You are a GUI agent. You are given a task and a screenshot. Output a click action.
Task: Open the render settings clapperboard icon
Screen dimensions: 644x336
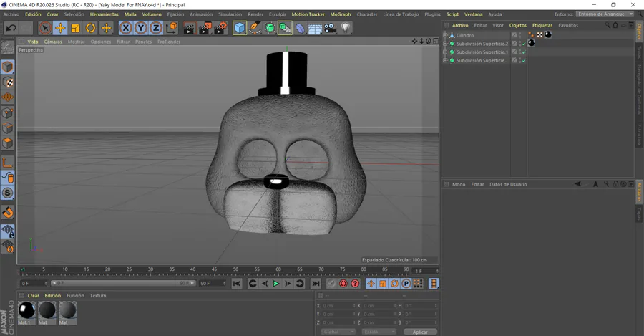pyautogui.click(x=220, y=28)
